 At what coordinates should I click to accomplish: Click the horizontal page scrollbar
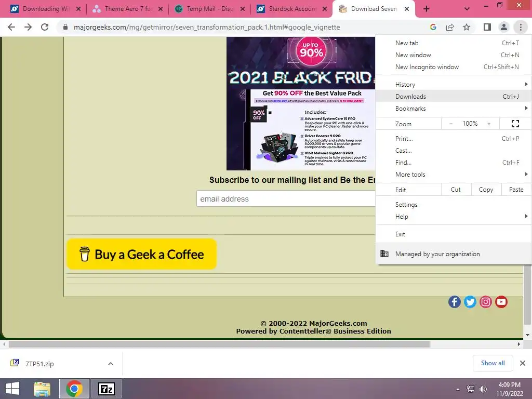point(220,344)
